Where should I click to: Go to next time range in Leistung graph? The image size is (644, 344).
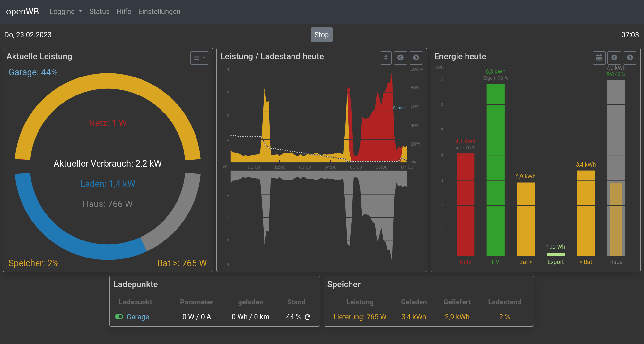416,58
